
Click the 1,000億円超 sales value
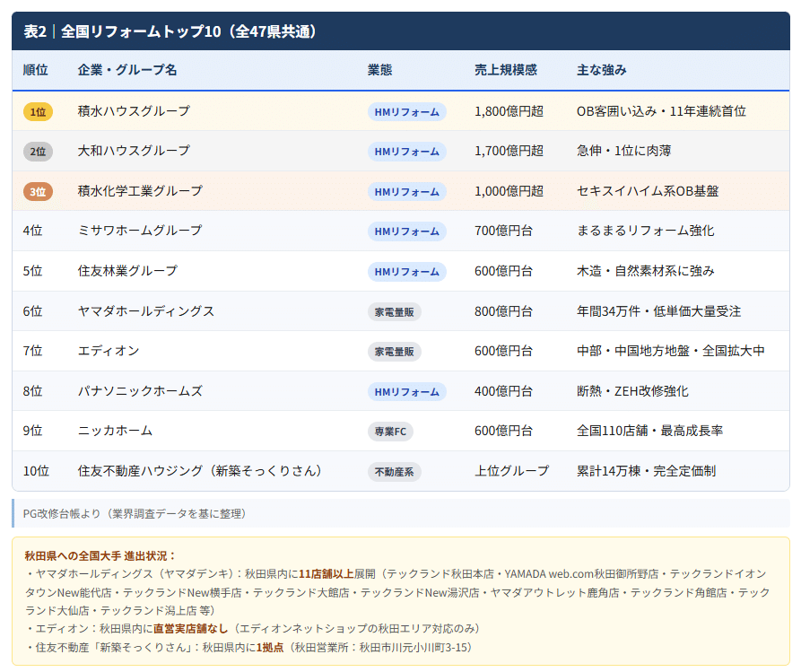(509, 191)
